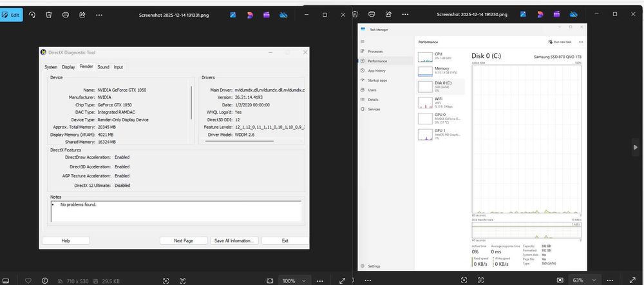Enter fullscreen in the right Photos window
The image size is (644, 285).
pyautogui.click(x=632, y=280)
